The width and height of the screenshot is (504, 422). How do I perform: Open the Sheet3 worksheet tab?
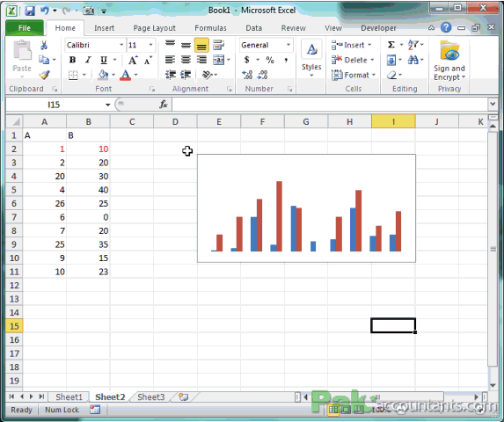click(x=150, y=397)
